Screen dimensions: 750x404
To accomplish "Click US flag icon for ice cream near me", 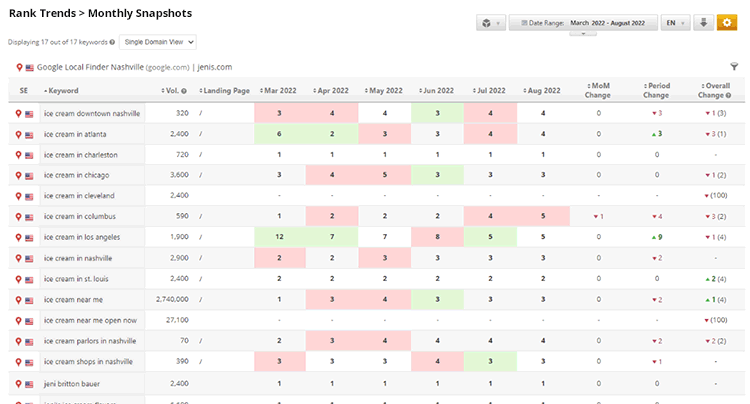I will coord(31,299).
